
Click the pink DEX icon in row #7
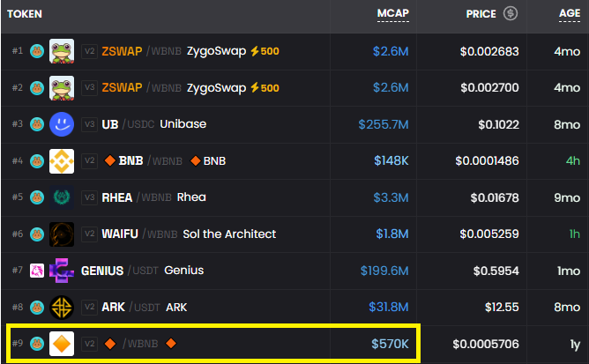[x=37, y=271]
